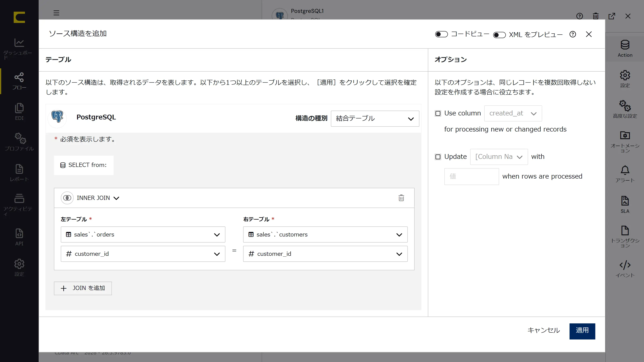The width and height of the screenshot is (644, 362).
Task: Click the JOIN を追加 button
Action: (83, 288)
